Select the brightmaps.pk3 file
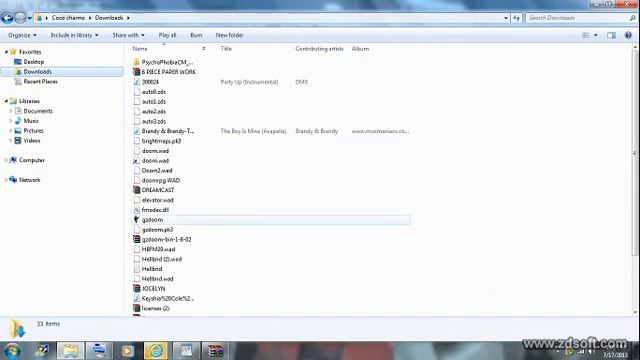 point(161,141)
